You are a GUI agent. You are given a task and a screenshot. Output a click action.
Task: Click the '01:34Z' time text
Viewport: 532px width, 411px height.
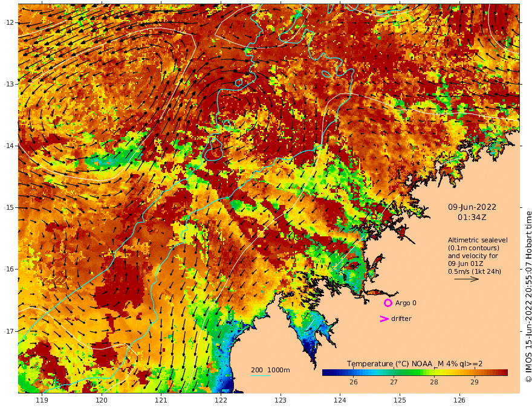(472, 217)
